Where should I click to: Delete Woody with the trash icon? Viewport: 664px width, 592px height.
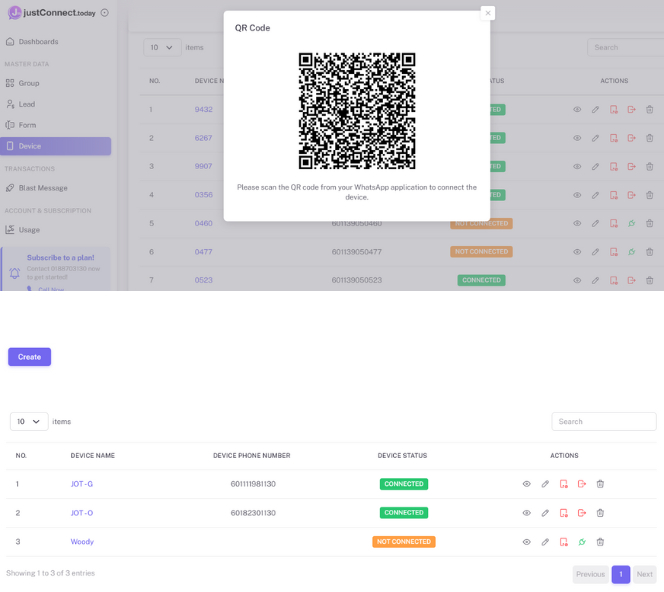600,542
